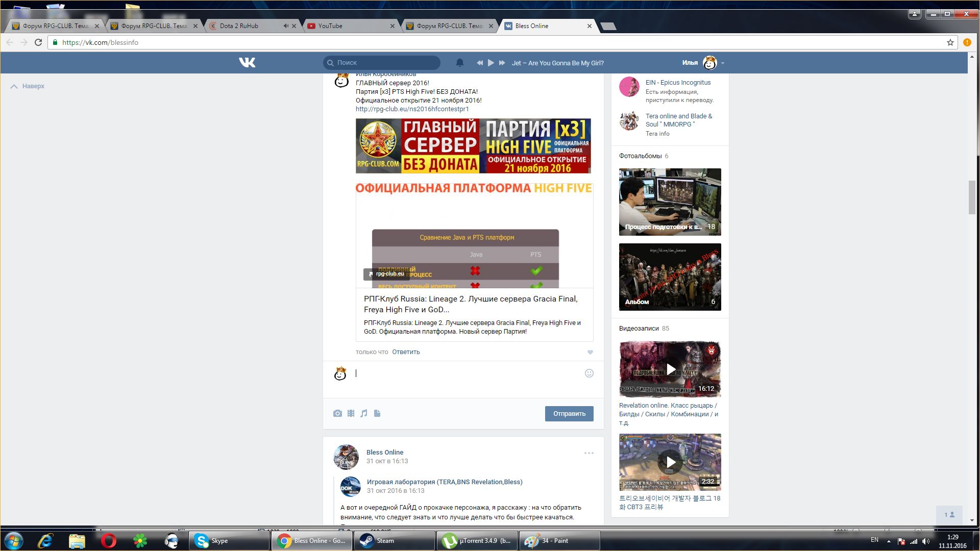Reload the page

tap(38, 42)
